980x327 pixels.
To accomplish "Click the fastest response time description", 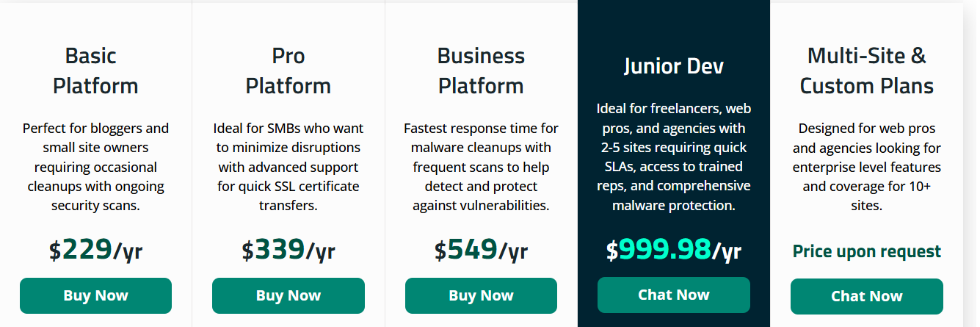I will tap(481, 167).
